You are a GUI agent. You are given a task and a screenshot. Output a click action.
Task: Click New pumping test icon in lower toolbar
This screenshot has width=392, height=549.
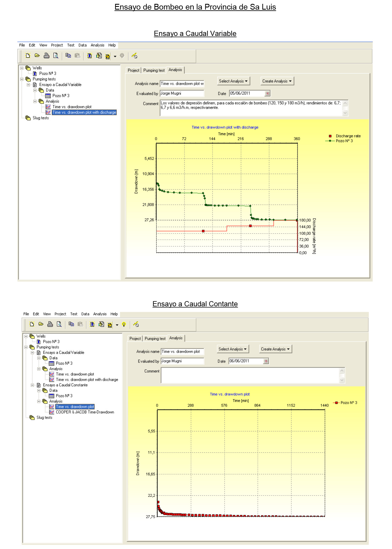(x=101, y=324)
